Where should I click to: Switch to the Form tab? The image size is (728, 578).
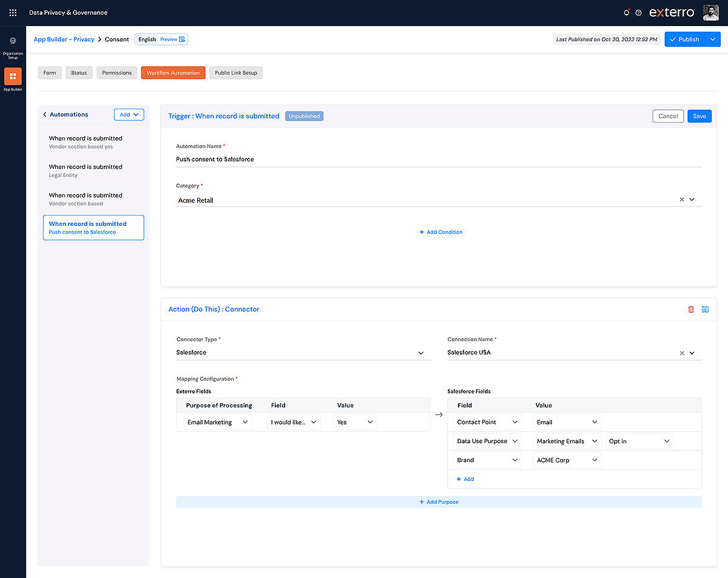coord(50,73)
